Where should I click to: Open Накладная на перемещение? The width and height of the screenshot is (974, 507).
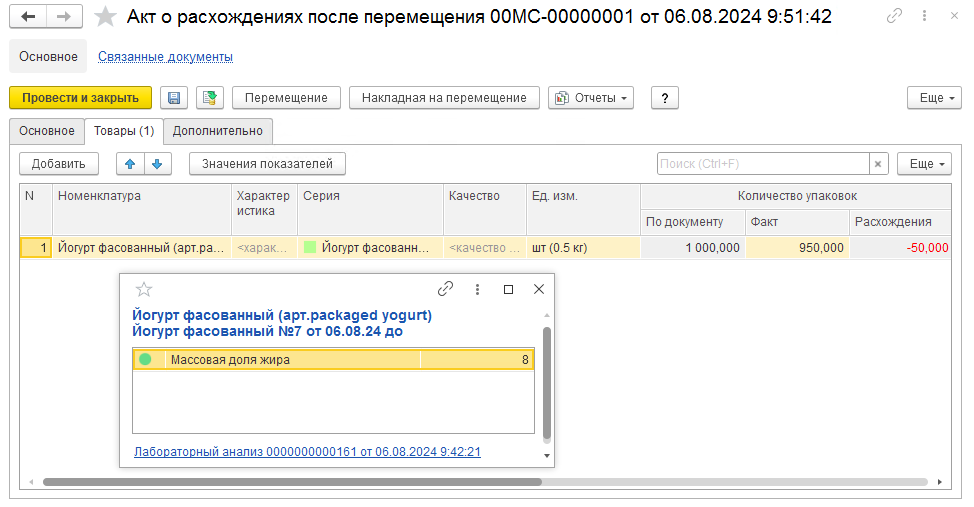pyautogui.click(x=444, y=98)
